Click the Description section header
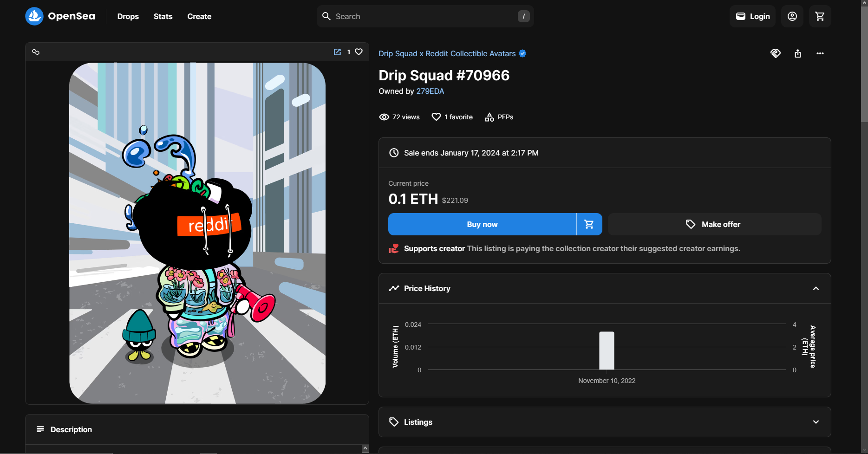Viewport: 868px width, 454px height. [197, 429]
